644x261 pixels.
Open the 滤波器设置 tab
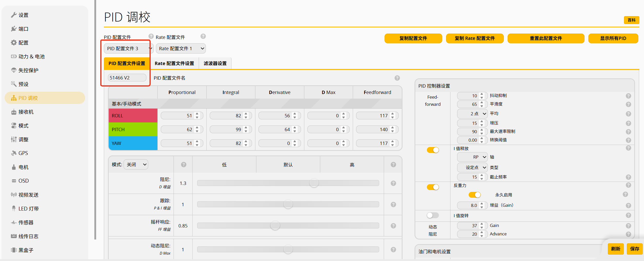pyautogui.click(x=215, y=64)
